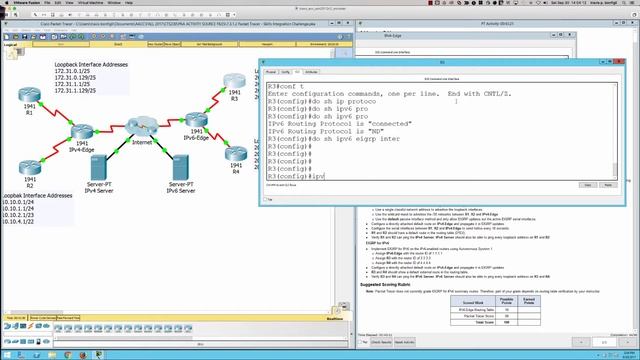Select the Connections lightning bolt icon
The width and height of the screenshot is (640, 360).
[x=31, y=326]
